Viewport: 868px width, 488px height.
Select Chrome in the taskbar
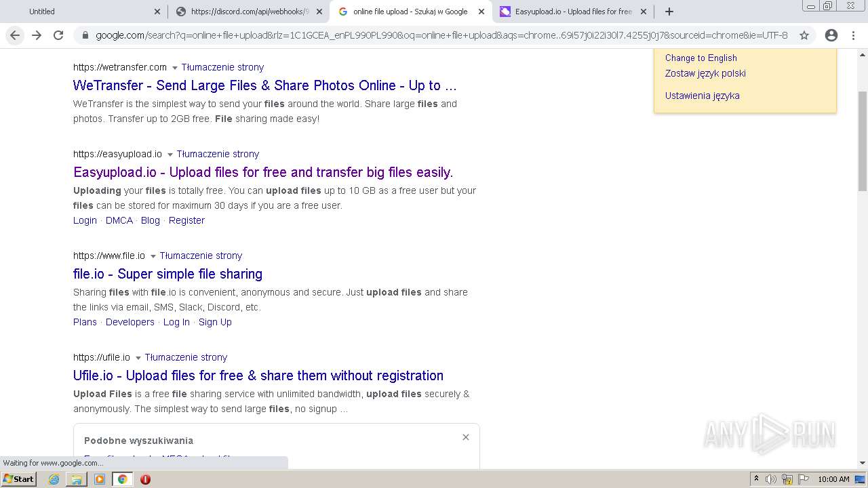pyautogui.click(x=123, y=479)
